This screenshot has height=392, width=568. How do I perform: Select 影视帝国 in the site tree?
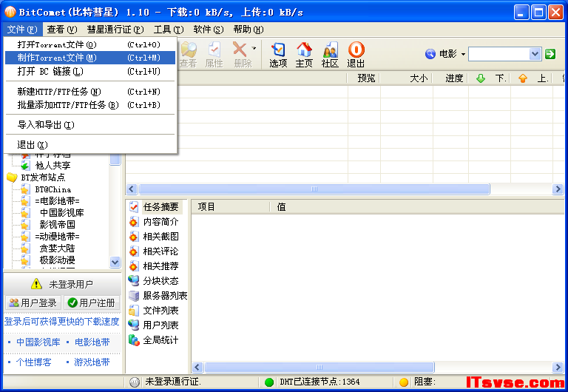[57, 225]
